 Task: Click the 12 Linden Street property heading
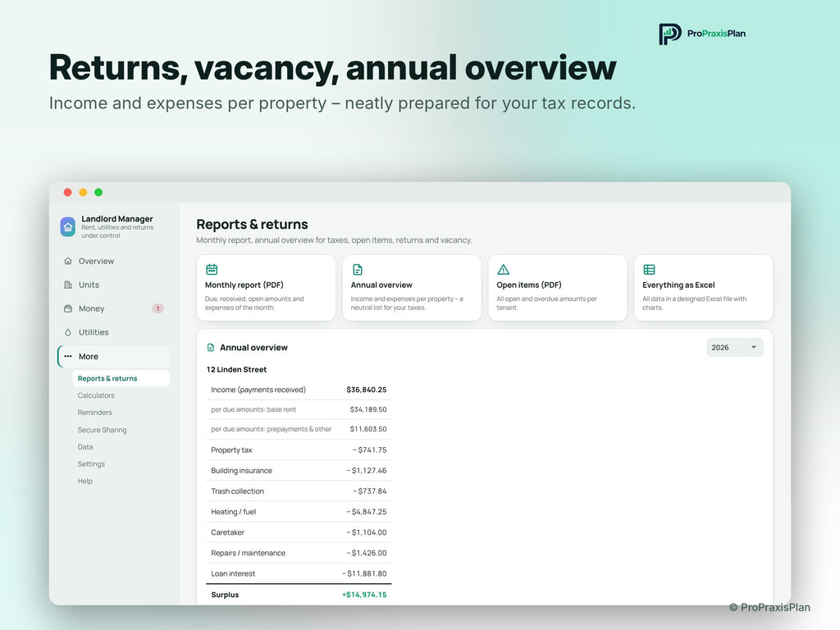(x=236, y=370)
